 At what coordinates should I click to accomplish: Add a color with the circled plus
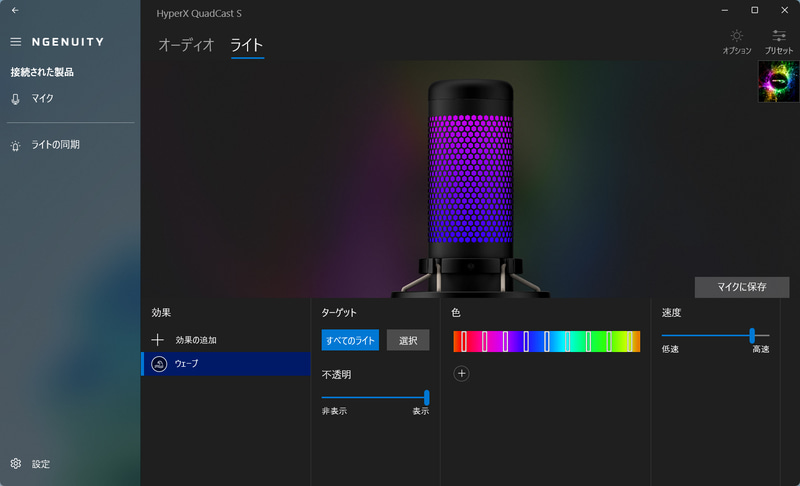[461, 373]
